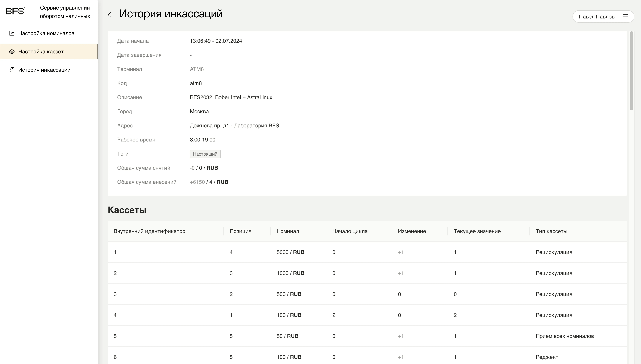Click working hours 8:00-19:00

[203, 140]
